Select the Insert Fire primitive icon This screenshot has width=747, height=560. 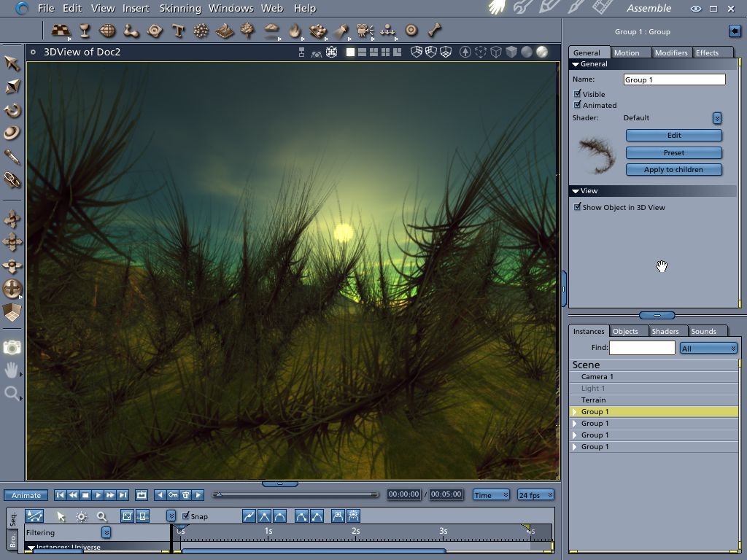point(295,31)
